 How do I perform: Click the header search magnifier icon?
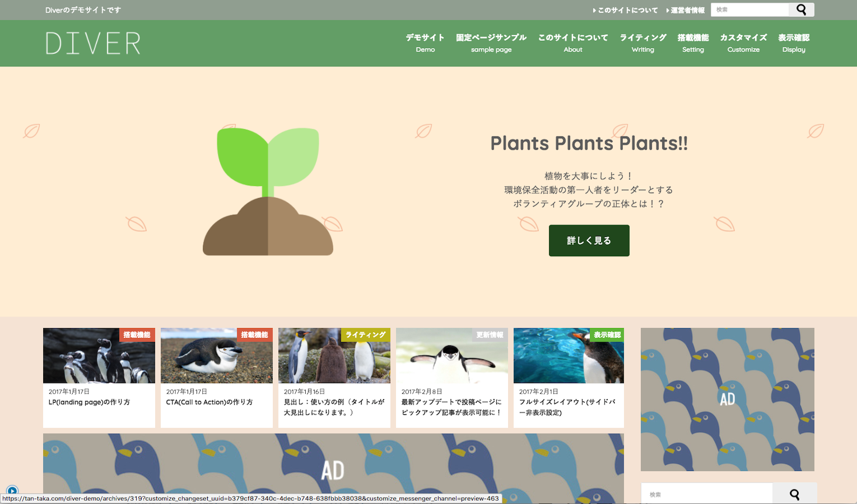click(x=801, y=10)
